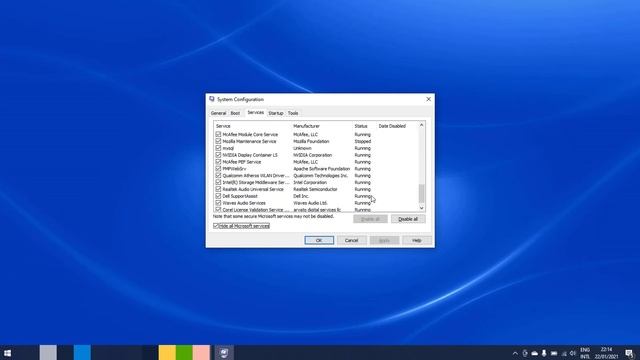Select the Services tab

pos(256,112)
